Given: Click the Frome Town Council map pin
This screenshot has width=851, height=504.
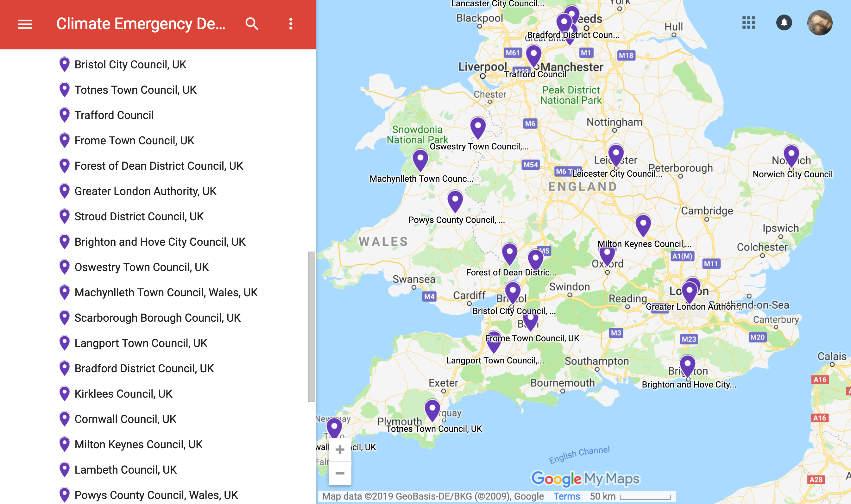Looking at the screenshot, I should (530, 322).
